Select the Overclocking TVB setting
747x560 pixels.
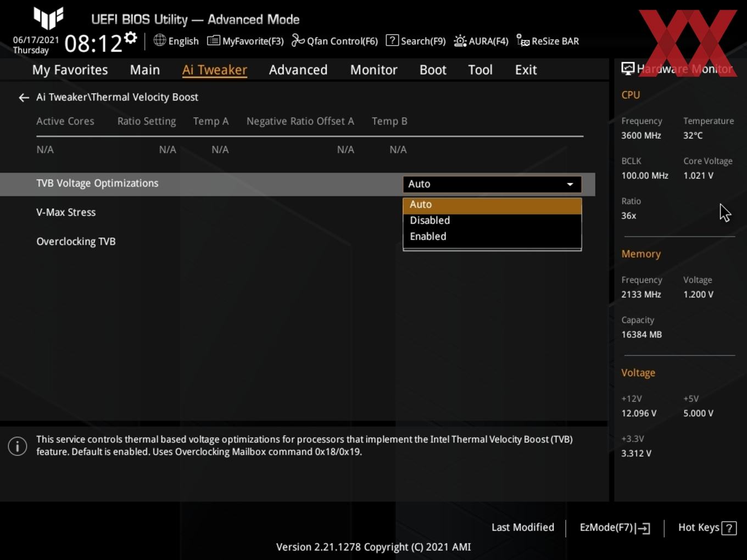click(76, 242)
